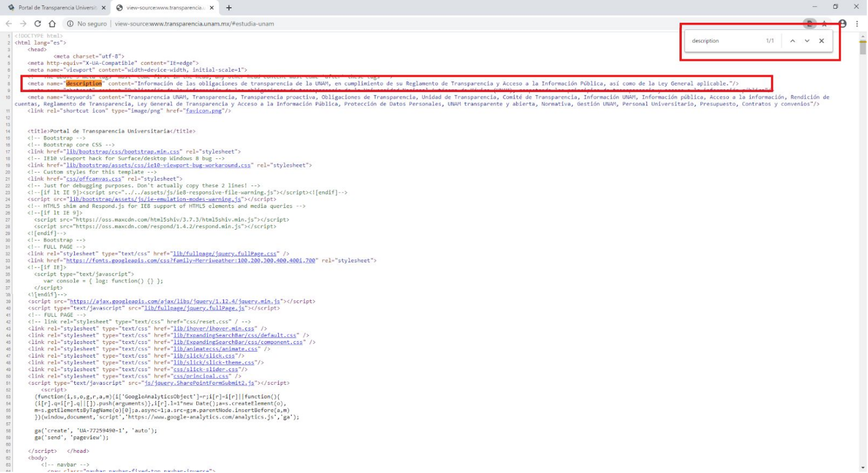Click the ga('create', 'UA-77259490-1') line
This screenshot has width=868, height=473.
(96, 431)
